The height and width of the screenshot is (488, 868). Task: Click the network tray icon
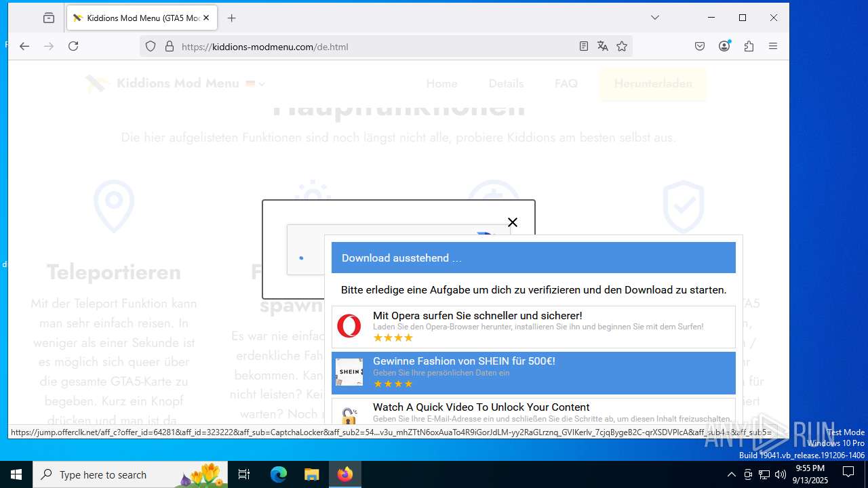click(x=764, y=474)
